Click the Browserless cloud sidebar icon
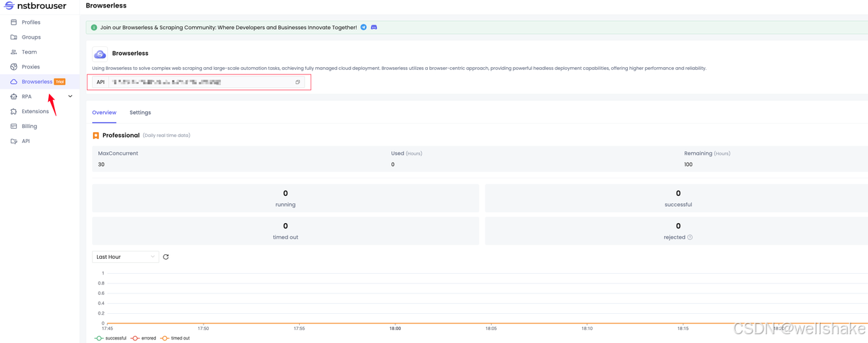The width and height of the screenshot is (868, 343). coord(14,82)
